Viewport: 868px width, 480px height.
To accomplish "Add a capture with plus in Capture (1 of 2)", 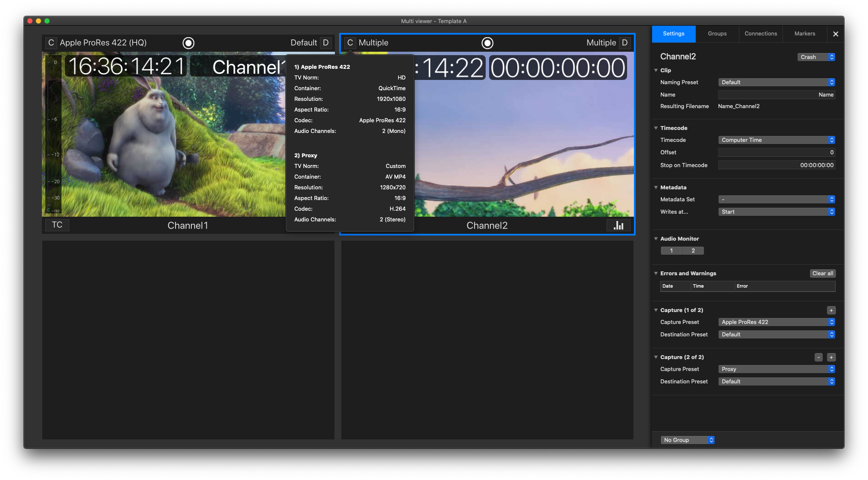I will coord(831,310).
